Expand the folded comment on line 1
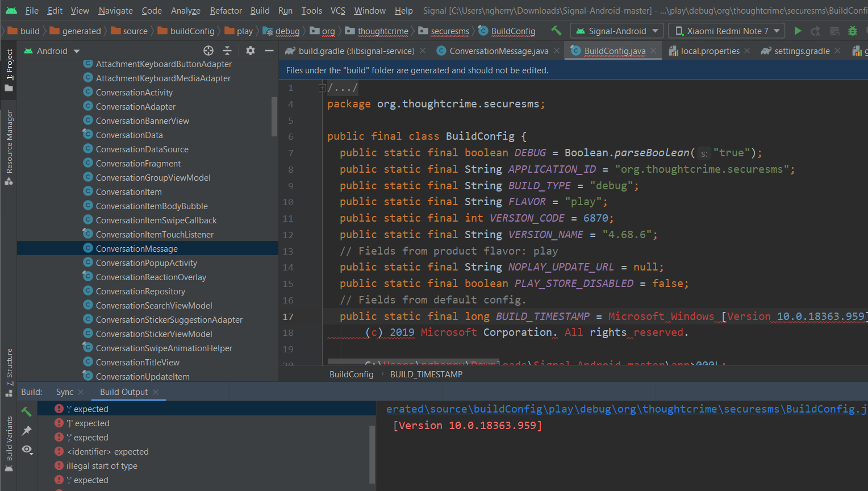868x491 pixels. 322,88
